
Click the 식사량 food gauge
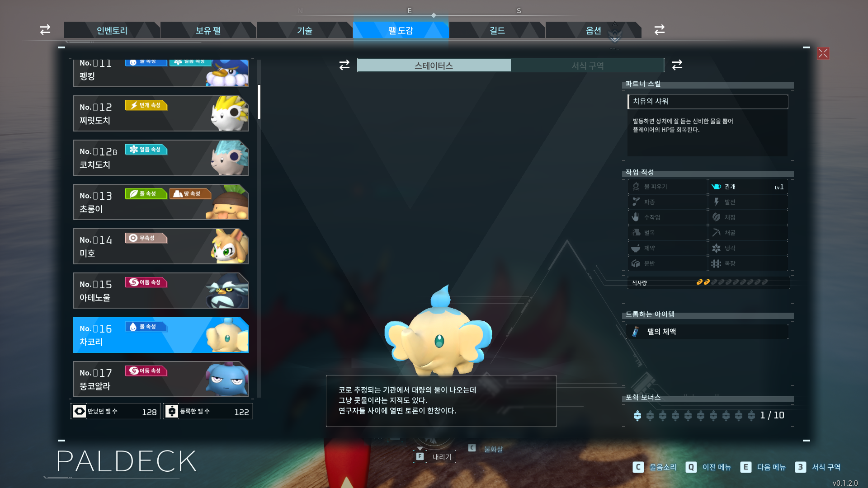click(732, 282)
